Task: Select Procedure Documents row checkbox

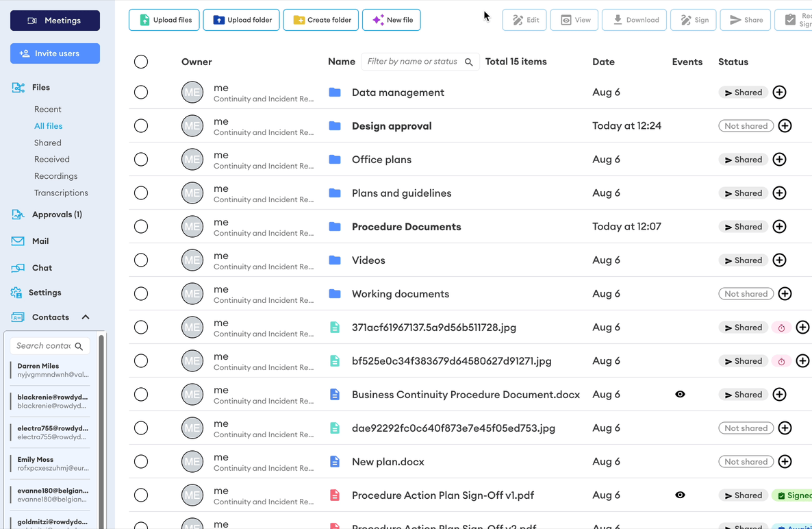Action: (x=141, y=226)
